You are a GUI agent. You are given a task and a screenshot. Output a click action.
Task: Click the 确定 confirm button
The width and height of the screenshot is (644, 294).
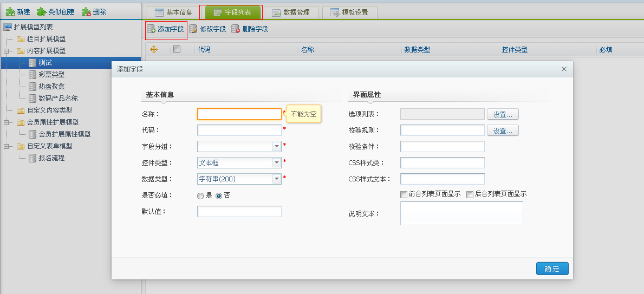[x=552, y=269]
